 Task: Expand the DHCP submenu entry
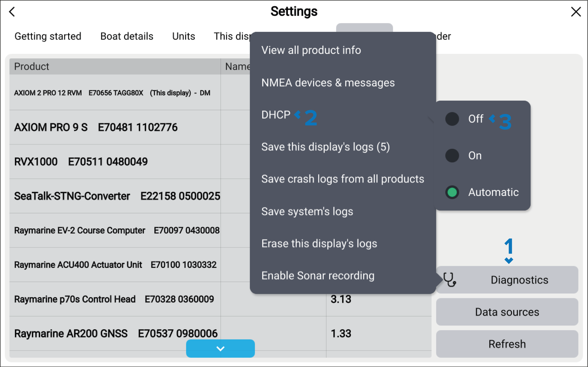276,115
